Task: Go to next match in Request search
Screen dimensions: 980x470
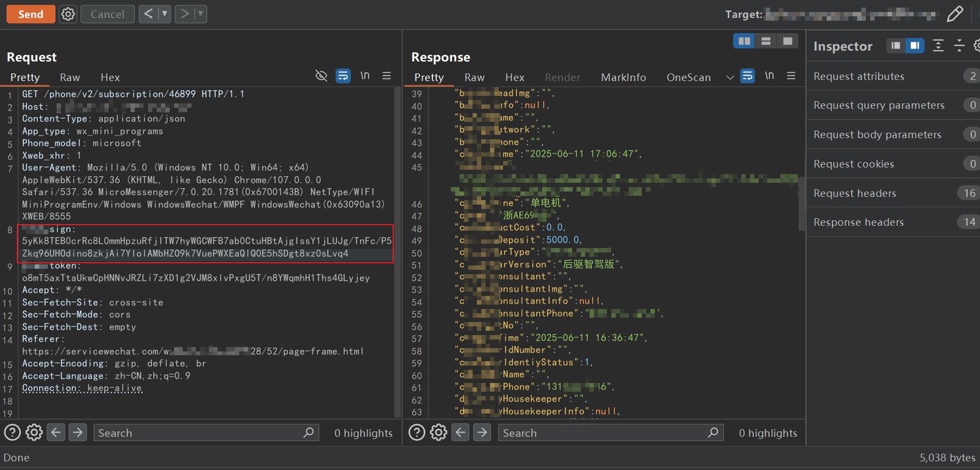Action: click(x=78, y=432)
